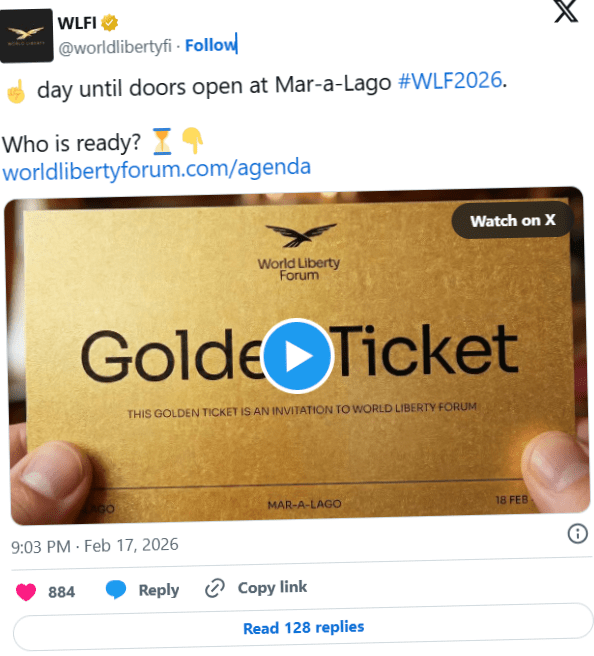This screenshot has width=594, height=656.
Task: Open the 9:03 PM timestamp link
Action: coord(95,546)
